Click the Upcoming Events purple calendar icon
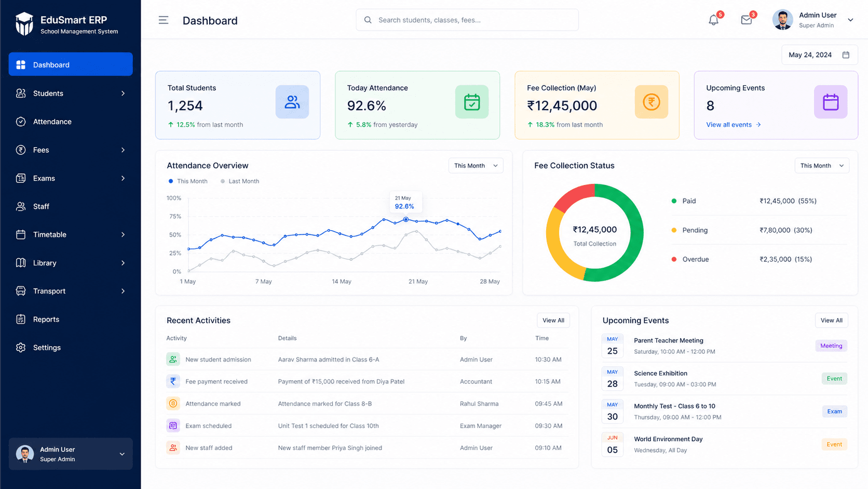This screenshot has width=868, height=489. coord(831,102)
